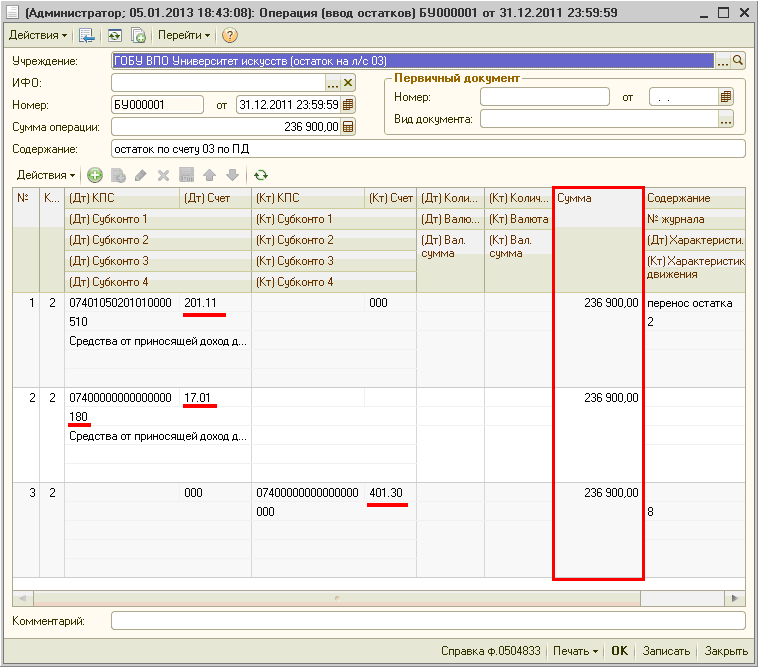Clear the ИФО field with X icon

coord(348,83)
